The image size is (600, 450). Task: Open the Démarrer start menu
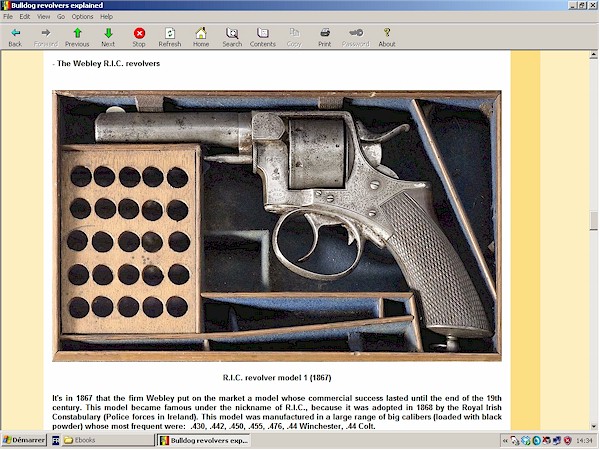(x=24, y=440)
